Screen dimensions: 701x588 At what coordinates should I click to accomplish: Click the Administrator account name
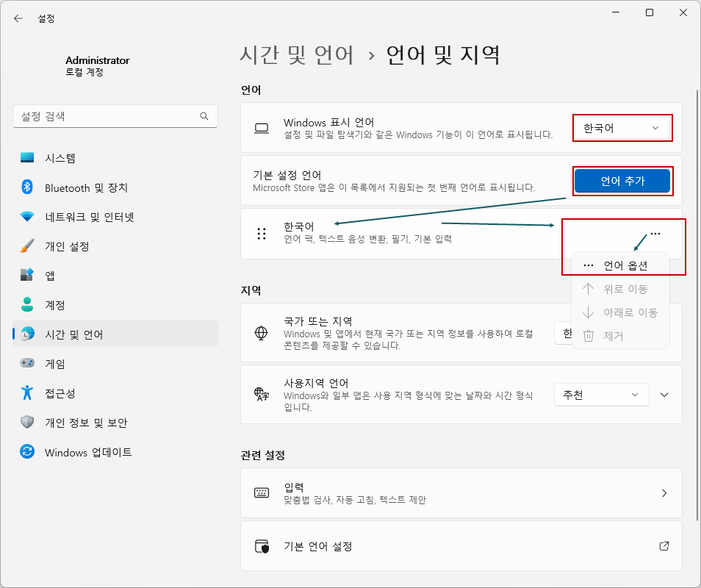click(98, 60)
